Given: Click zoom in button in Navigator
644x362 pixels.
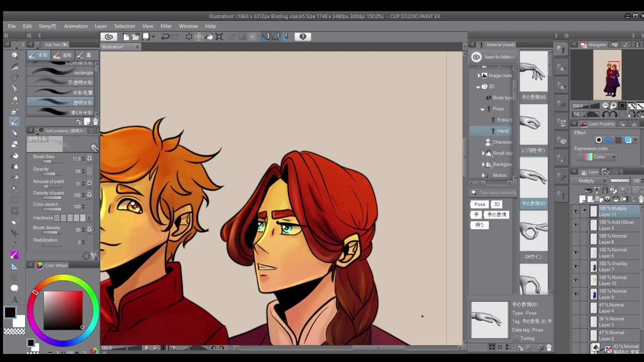Looking at the screenshot, I should click(613, 106).
